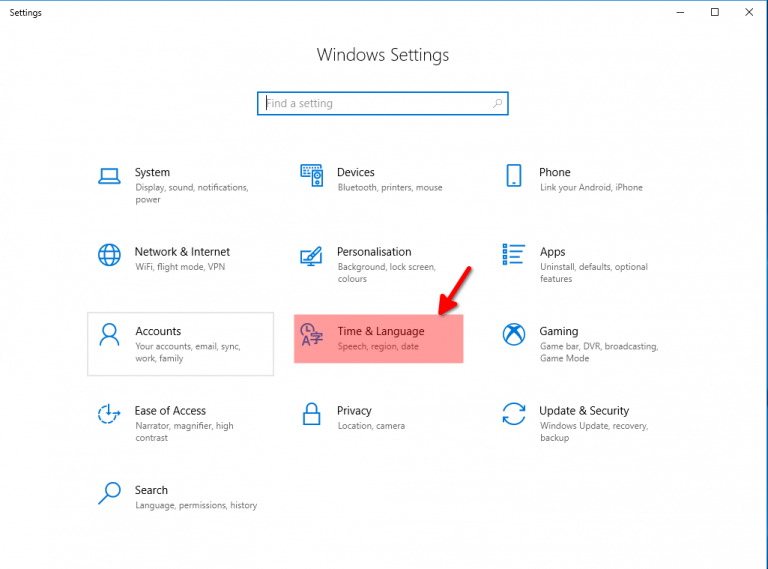The height and width of the screenshot is (569, 768).
Task: Open the Network & Internet globe icon
Action: [x=109, y=255]
